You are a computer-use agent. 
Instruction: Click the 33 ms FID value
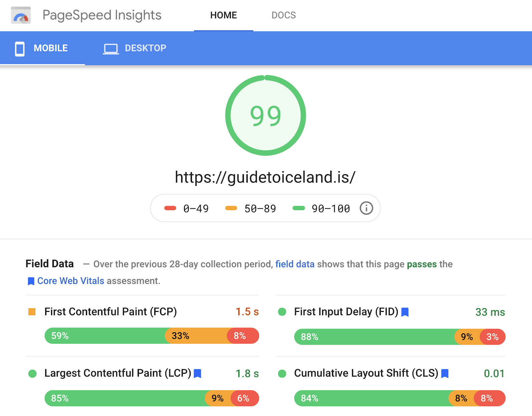(x=490, y=312)
